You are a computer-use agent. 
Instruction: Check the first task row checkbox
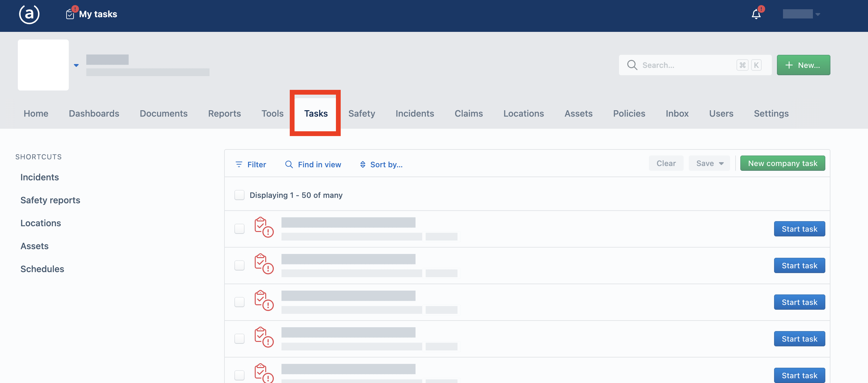[x=239, y=228]
